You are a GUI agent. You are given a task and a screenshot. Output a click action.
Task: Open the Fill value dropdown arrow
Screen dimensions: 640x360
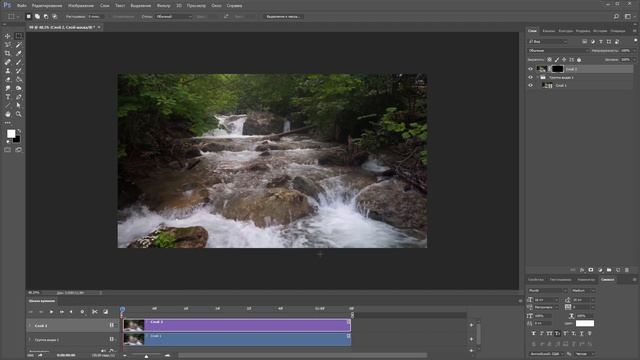[x=634, y=60]
